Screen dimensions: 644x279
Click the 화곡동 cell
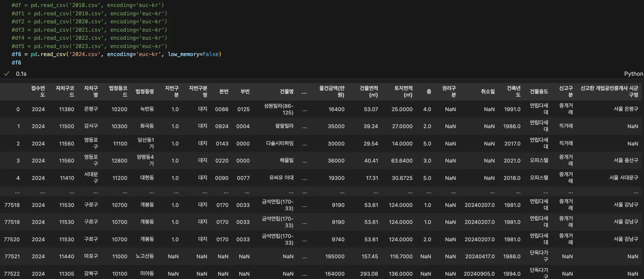[x=147, y=126]
